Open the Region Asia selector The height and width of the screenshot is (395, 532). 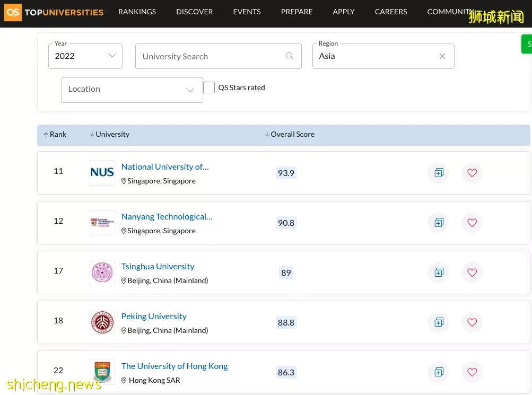[383, 56]
